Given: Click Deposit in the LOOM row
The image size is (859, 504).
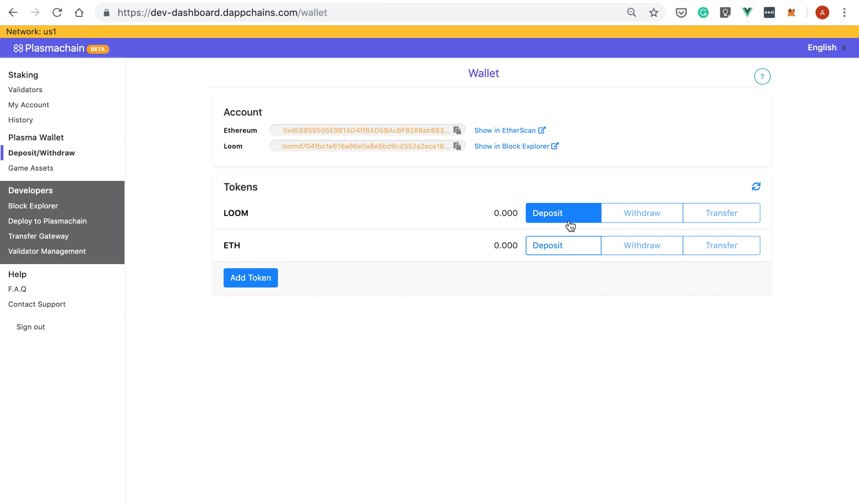Looking at the screenshot, I should pos(563,213).
